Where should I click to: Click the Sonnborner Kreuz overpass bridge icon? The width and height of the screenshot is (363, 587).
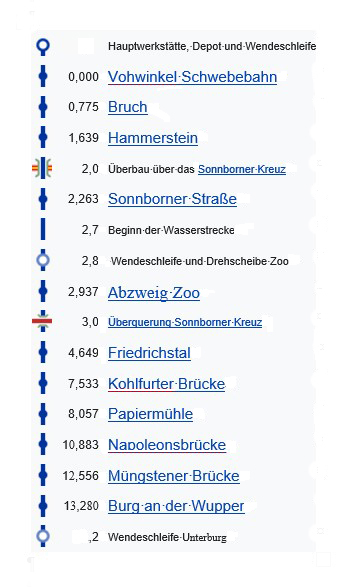pos(42,168)
